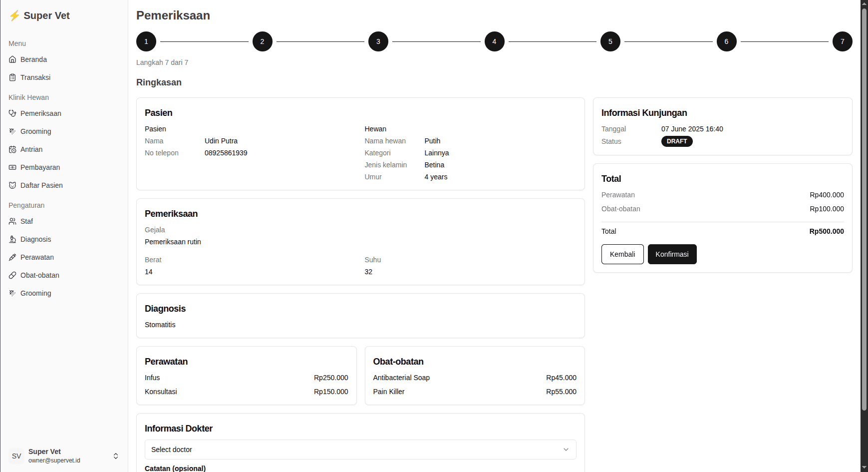The height and width of the screenshot is (472, 868).
Task: Expand the account switcher chevron near owner@supervet.id
Action: pos(116,456)
